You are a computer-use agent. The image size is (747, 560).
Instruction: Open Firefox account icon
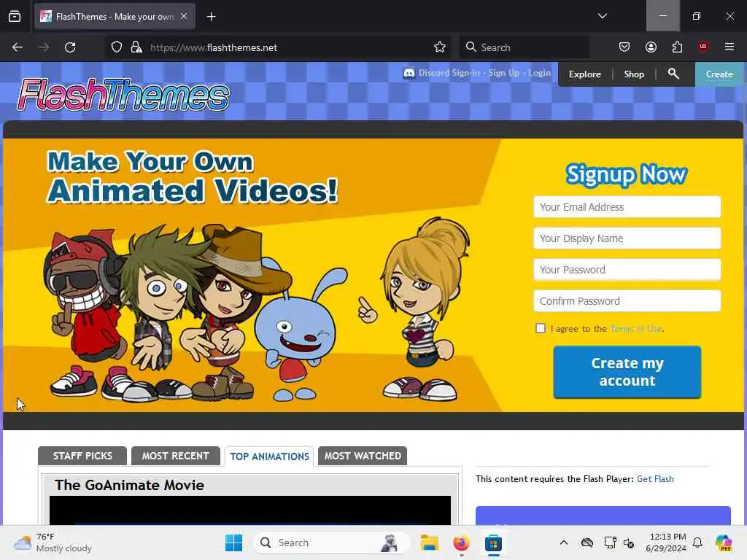651,47
